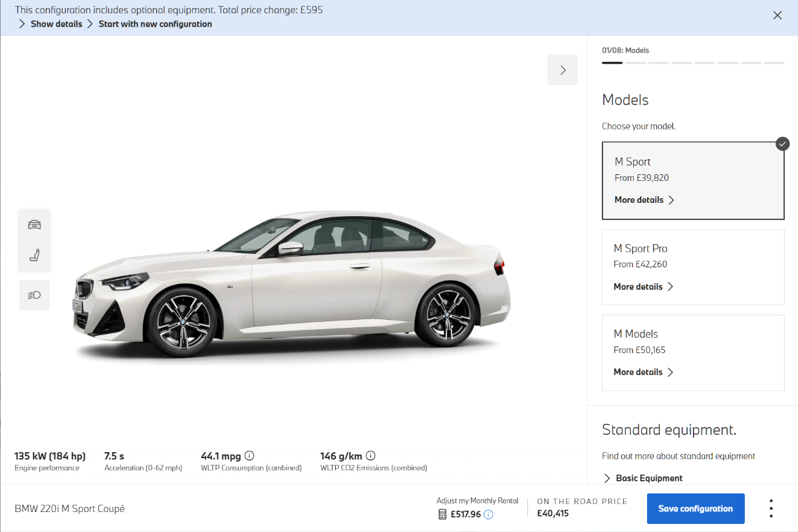The width and height of the screenshot is (798, 532).
Task: Open More details for M Models
Action: coord(643,372)
